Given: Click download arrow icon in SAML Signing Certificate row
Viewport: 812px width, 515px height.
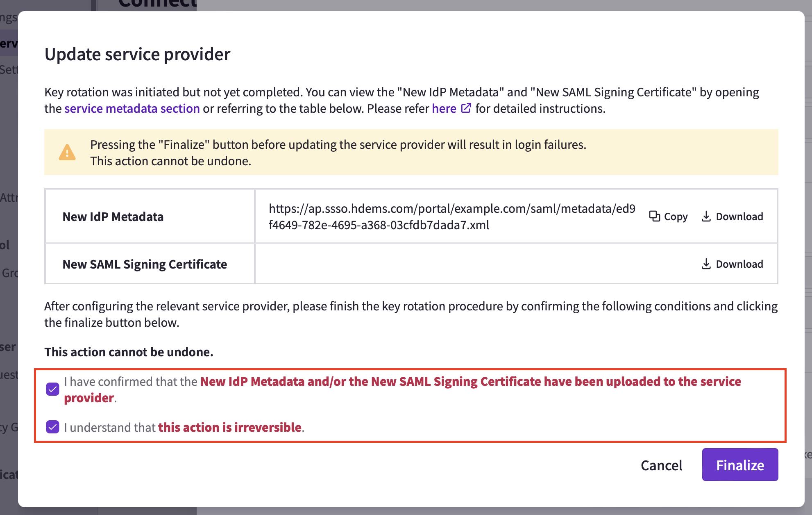Looking at the screenshot, I should (706, 264).
